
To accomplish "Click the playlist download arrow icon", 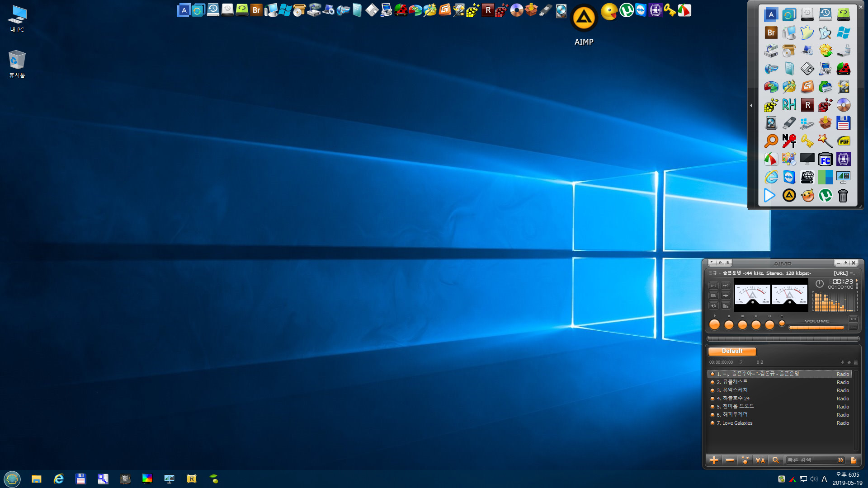I will point(842,362).
